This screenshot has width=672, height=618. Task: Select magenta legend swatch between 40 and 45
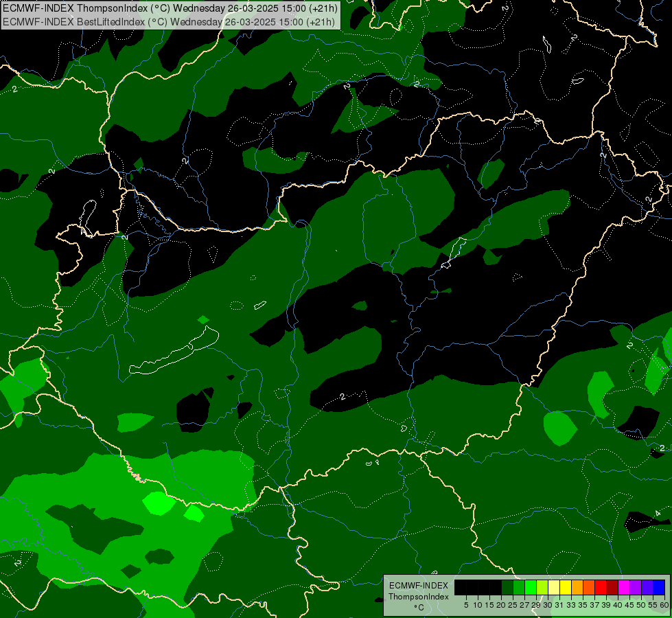[x=624, y=587]
